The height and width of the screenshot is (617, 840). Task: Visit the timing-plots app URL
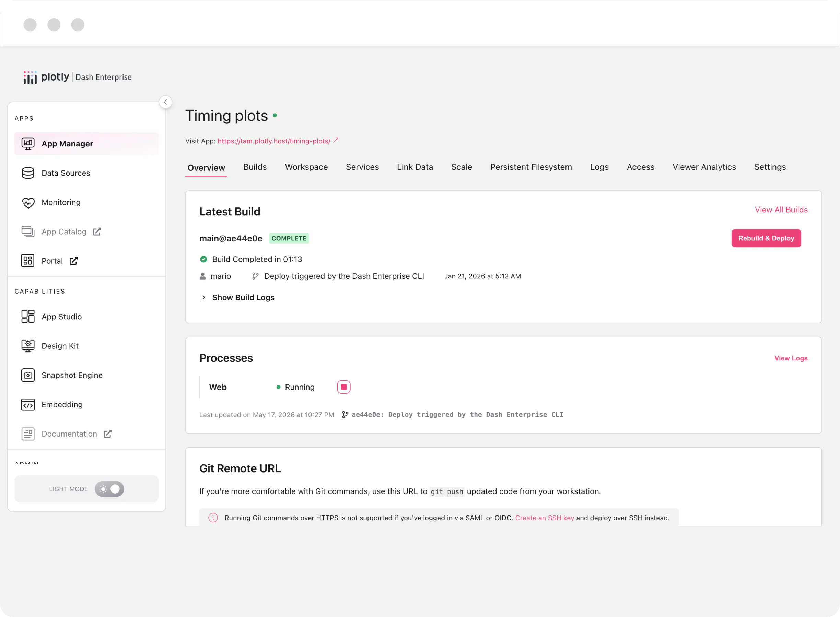click(x=274, y=141)
